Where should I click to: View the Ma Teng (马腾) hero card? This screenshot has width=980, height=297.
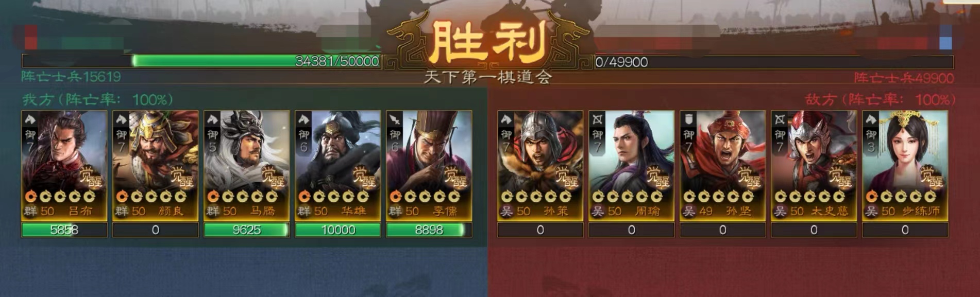(247, 166)
